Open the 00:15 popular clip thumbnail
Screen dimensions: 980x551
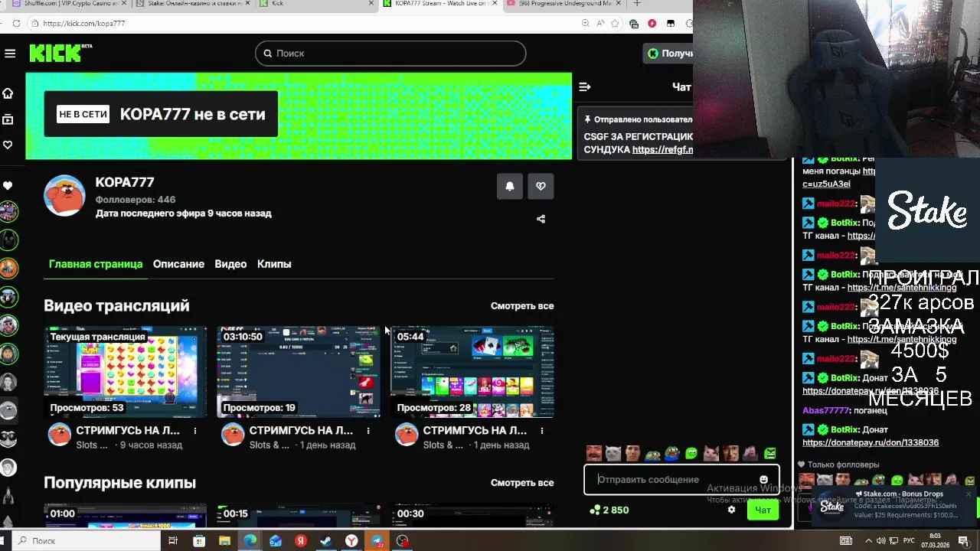pyautogui.click(x=299, y=516)
